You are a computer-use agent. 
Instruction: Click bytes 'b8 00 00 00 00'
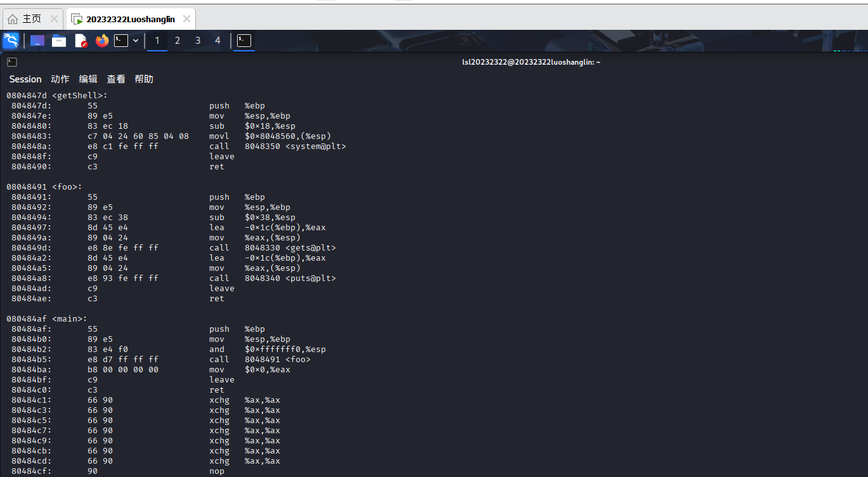pyautogui.click(x=123, y=370)
